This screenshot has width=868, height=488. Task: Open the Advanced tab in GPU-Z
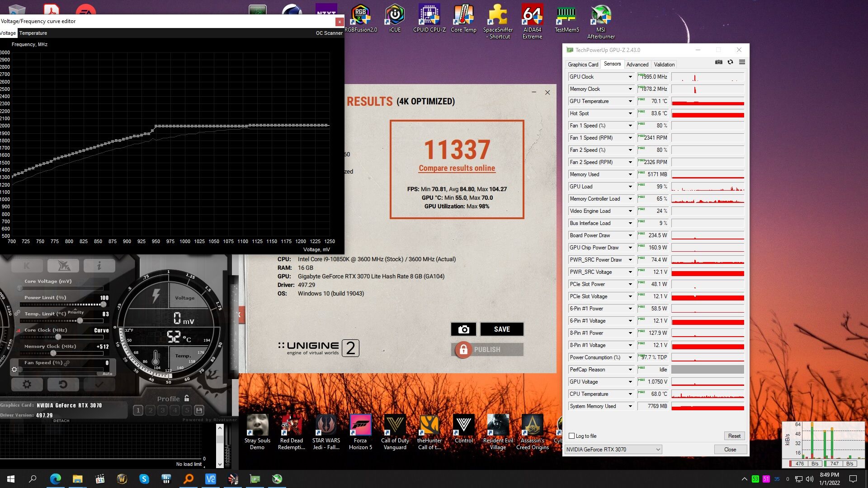pyautogui.click(x=637, y=65)
